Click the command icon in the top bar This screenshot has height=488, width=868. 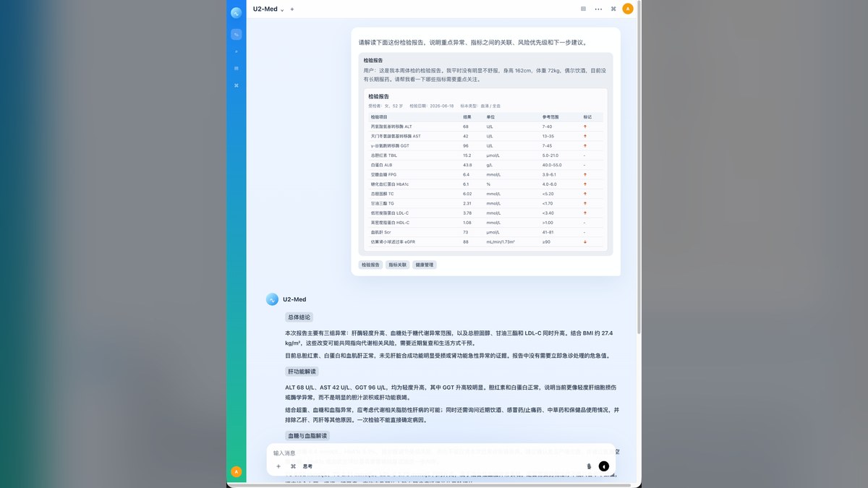click(x=613, y=9)
